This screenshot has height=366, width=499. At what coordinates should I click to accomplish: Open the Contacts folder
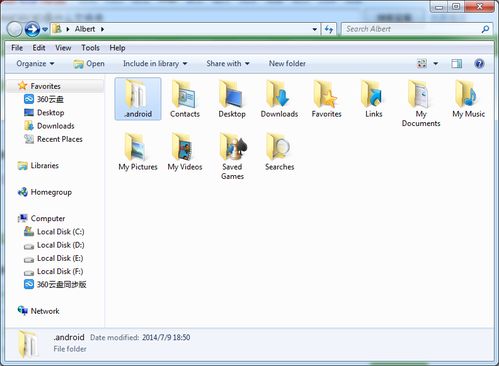tap(185, 99)
